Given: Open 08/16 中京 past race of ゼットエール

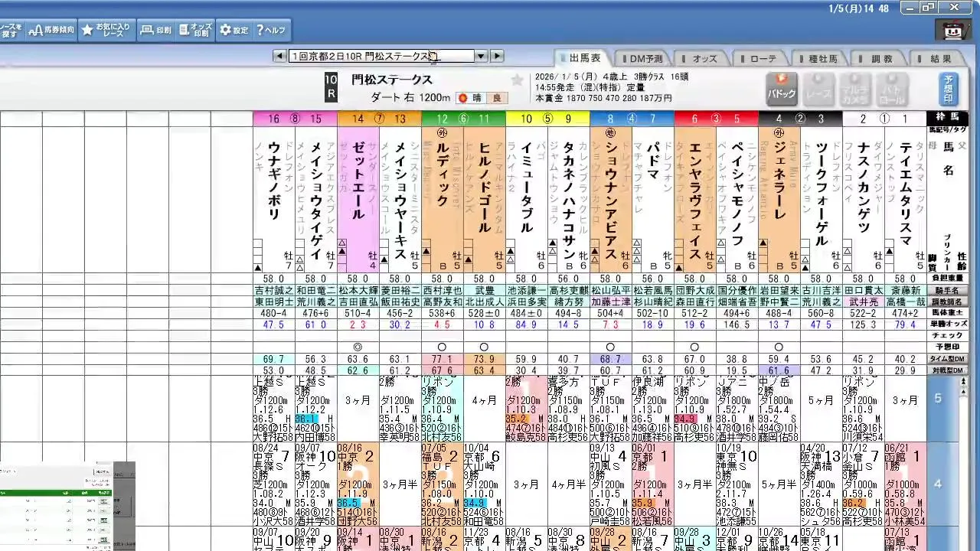Looking at the screenshot, I should (x=358, y=485).
